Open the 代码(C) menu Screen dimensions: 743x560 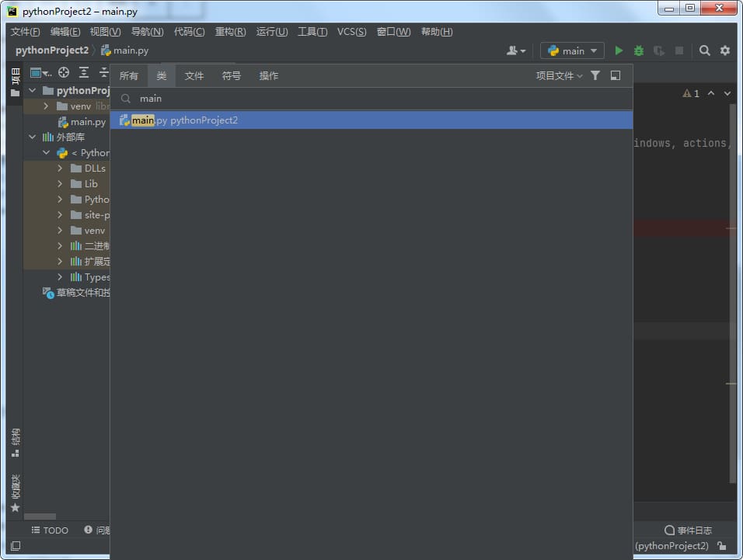[x=189, y=32]
